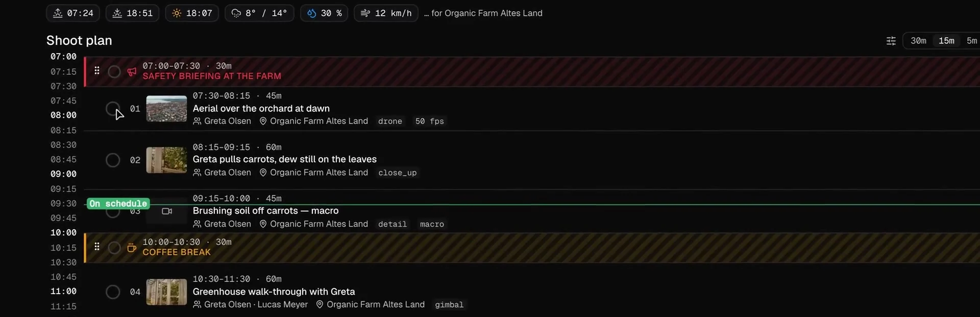980x317 pixels.
Task: Click the wind speed 12 km/h chip
Action: [x=386, y=13]
